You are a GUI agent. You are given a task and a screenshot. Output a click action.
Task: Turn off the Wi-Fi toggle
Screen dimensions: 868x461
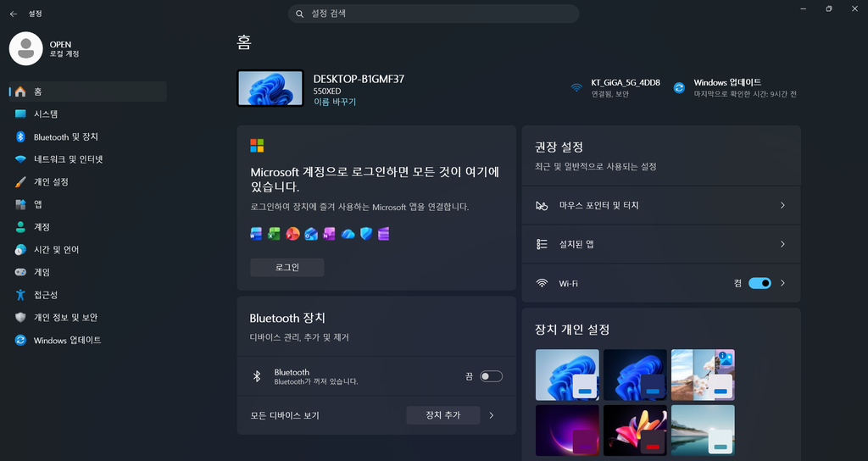tap(759, 283)
